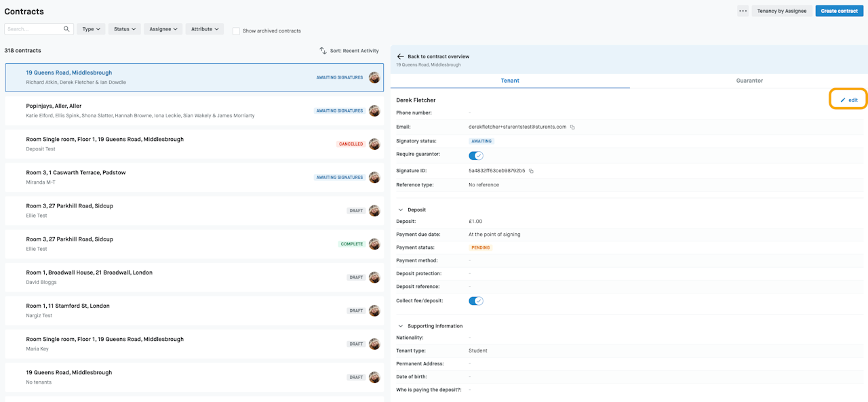
Task: Open the Status filter dropdown
Action: click(x=125, y=29)
